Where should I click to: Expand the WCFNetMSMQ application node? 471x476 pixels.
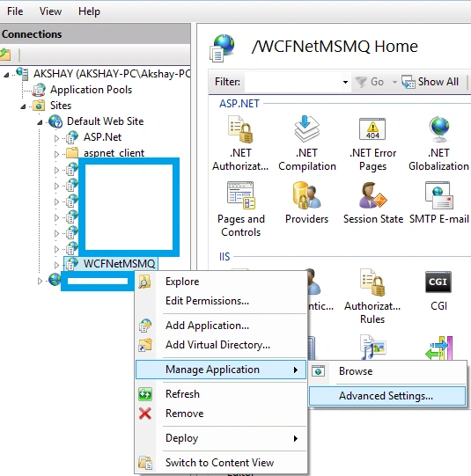tap(56, 265)
